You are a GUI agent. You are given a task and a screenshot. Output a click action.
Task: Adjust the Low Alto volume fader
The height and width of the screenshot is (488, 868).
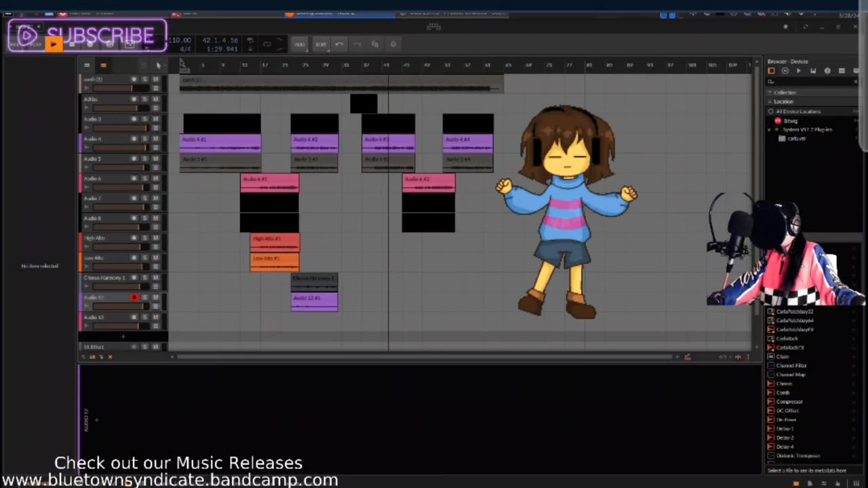[x=119, y=266]
